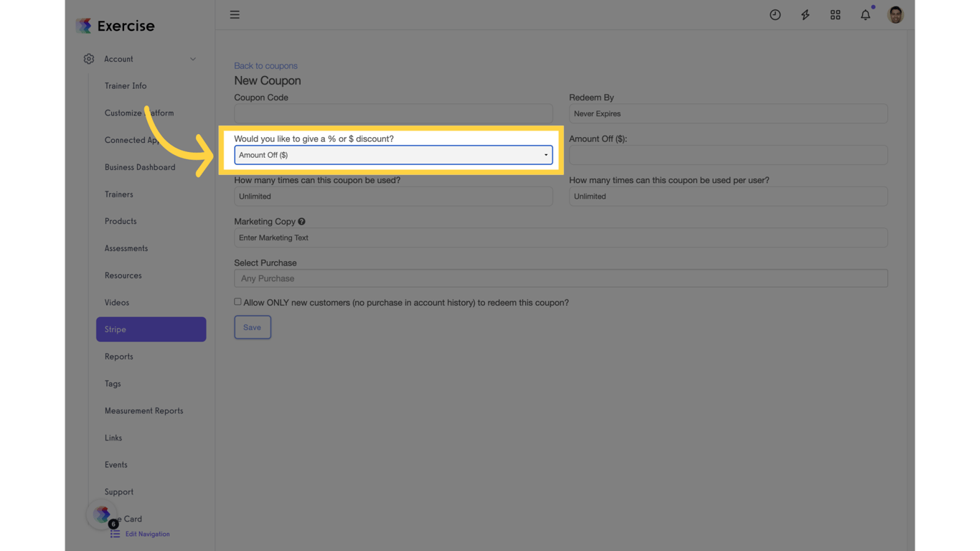Click the floating chat widget bubble
This screenshot has height=551, width=980.
[101, 514]
